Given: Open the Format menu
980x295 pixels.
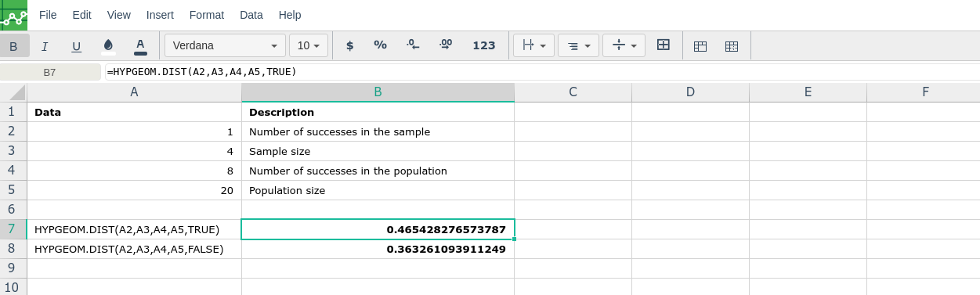Looking at the screenshot, I should [x=207, y=15].
